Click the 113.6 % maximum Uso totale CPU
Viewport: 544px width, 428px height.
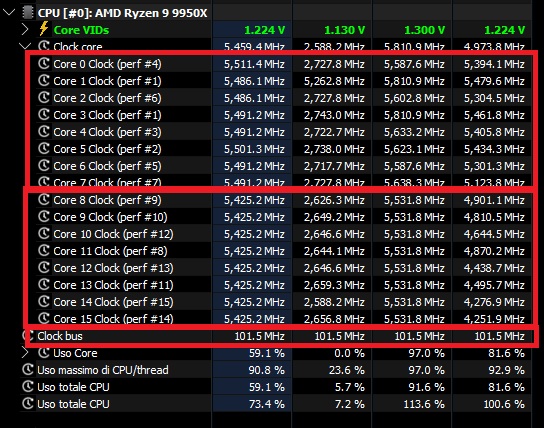click(x=424, y=404)
